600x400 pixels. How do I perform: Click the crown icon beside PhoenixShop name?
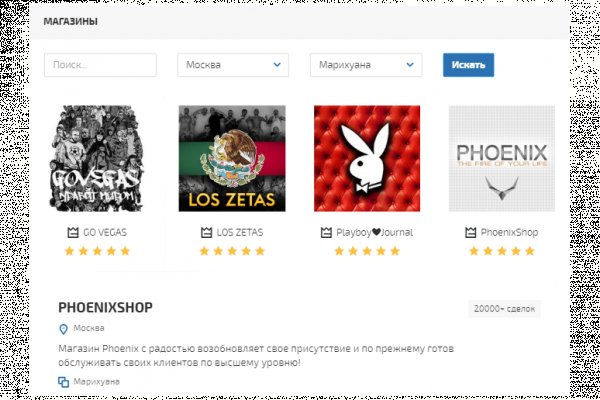click(470, 232)
